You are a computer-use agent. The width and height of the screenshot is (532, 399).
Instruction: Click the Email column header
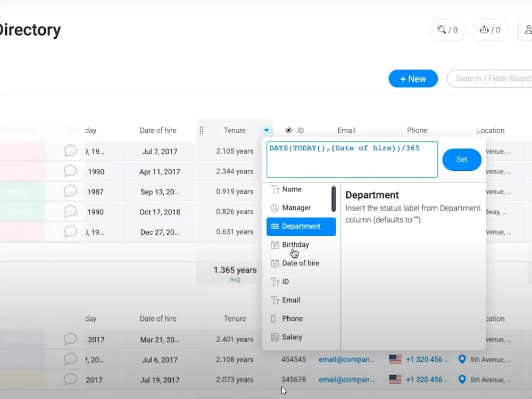pos(346,130)
